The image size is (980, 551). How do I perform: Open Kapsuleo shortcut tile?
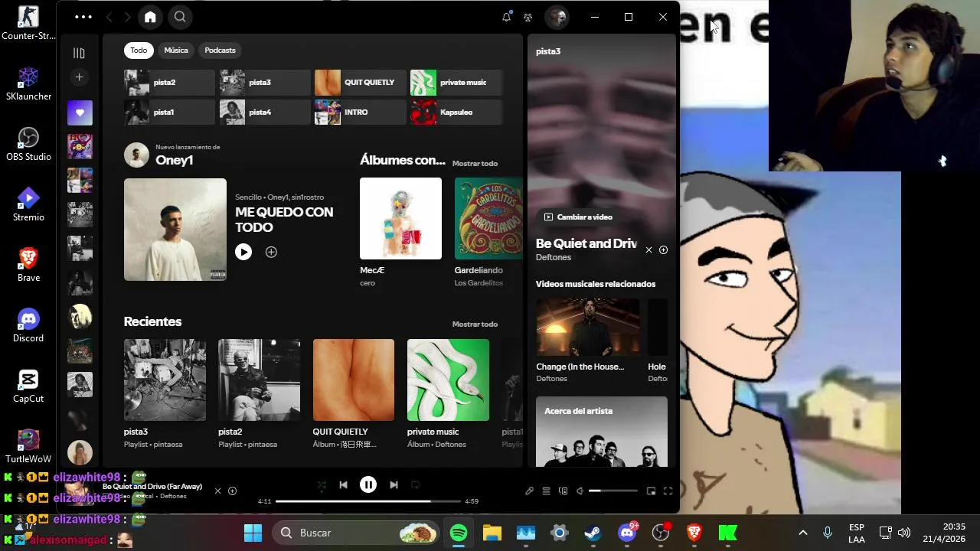[456, 112]
